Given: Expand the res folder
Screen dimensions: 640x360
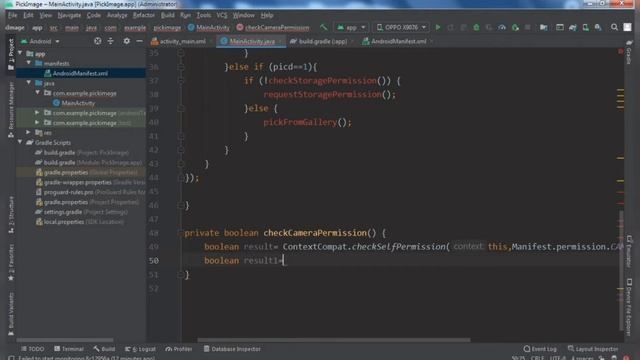Looking at the screenshot, I should pos(29,132).
